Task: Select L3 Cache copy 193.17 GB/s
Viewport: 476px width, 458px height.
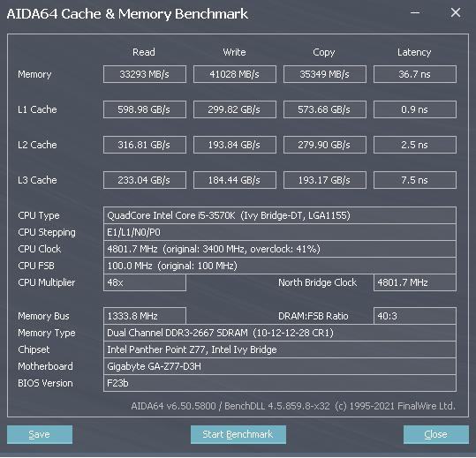Action: [325, 180]
